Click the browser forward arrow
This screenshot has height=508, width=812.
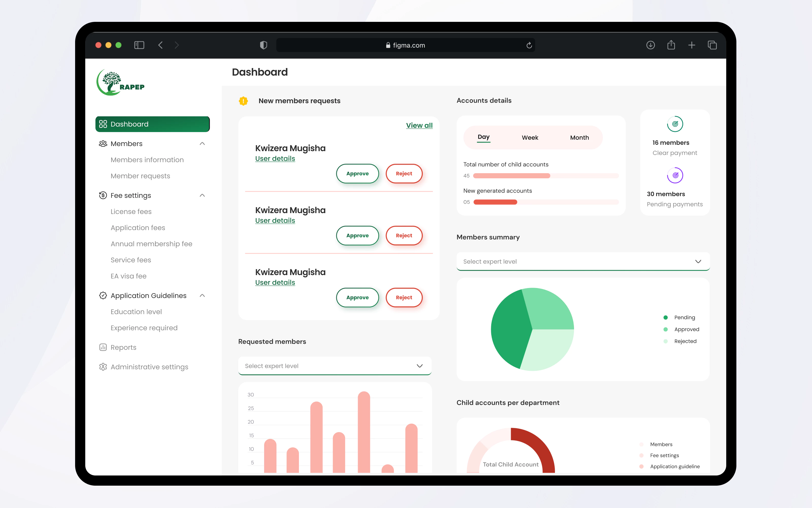(x=177, y=45)
